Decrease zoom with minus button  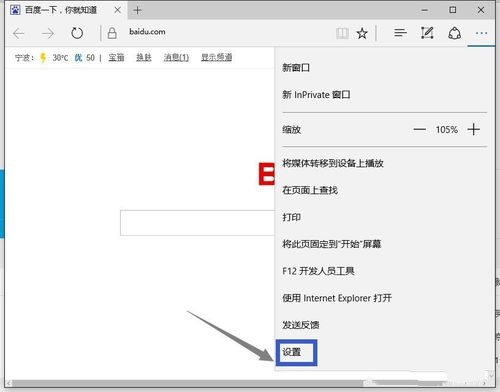419,129
